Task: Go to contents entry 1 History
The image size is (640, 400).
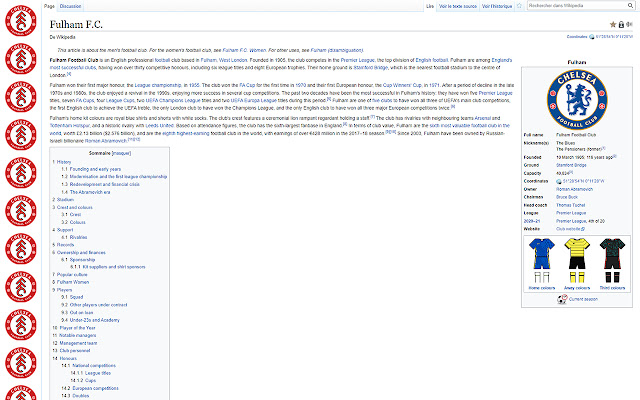Action: click(62, 162)
